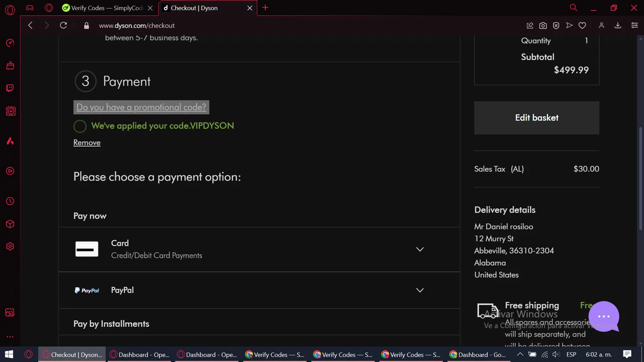
Task: View site security lock info
Action: pos(86,26)
